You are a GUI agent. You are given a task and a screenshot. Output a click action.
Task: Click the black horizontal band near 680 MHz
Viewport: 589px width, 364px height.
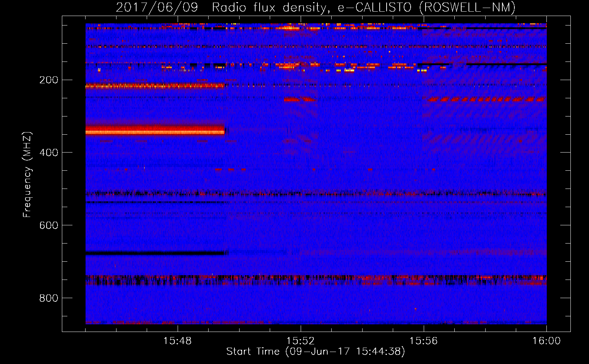155,253
